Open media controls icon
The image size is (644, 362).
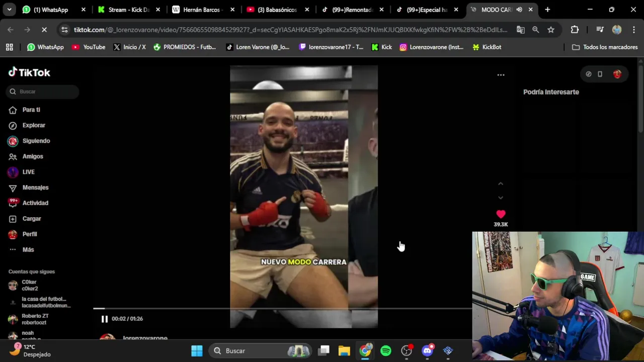point(600,30)
